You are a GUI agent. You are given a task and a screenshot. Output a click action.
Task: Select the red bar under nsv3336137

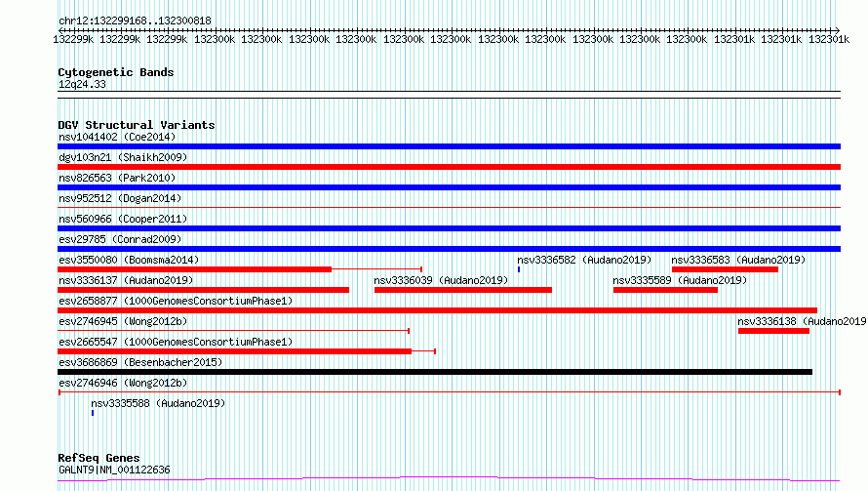(203, 290)
